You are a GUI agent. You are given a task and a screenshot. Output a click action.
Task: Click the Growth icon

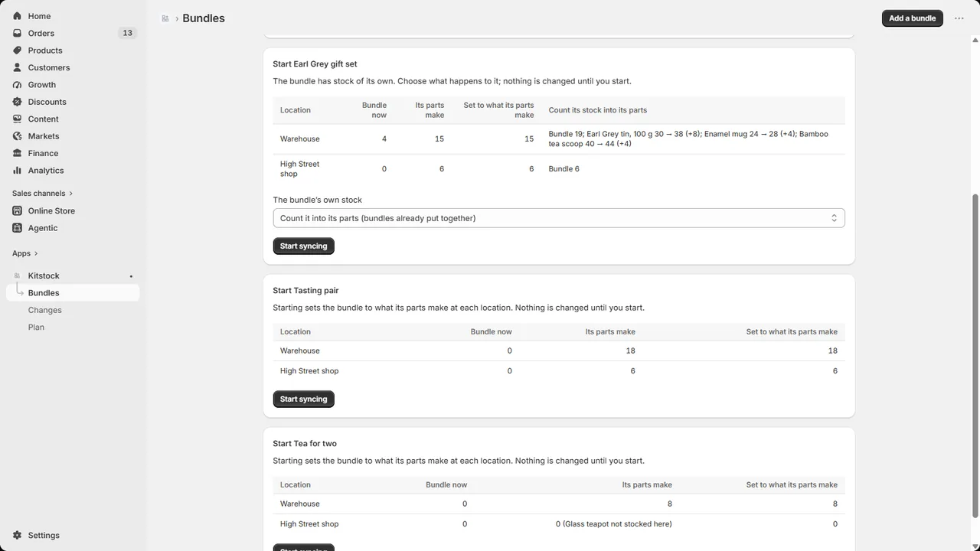[17, 85]
